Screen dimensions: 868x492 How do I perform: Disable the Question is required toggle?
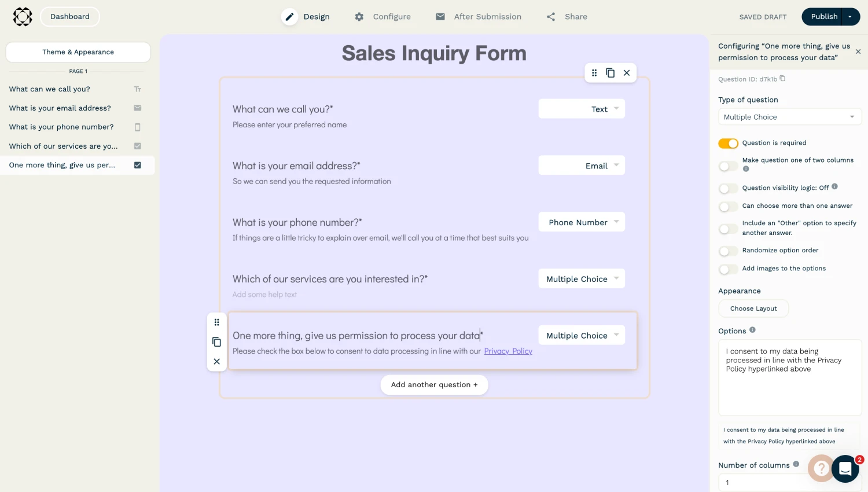(x=729, y=143)
